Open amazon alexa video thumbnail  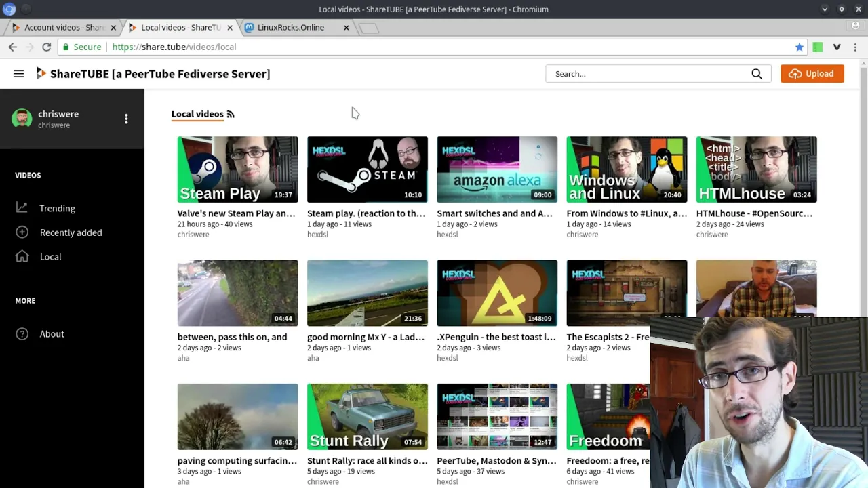click(497, 169)
